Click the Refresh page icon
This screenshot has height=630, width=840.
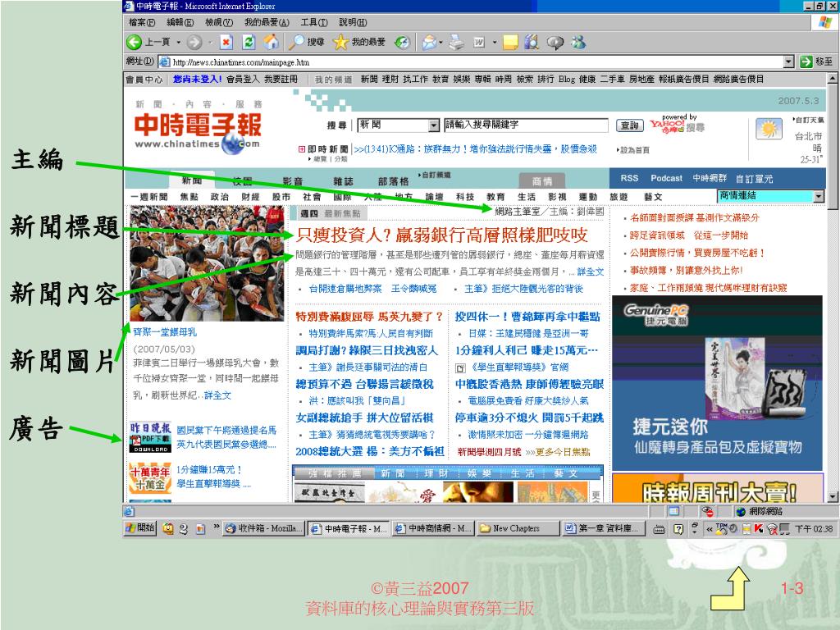click(x=249, y=43)
